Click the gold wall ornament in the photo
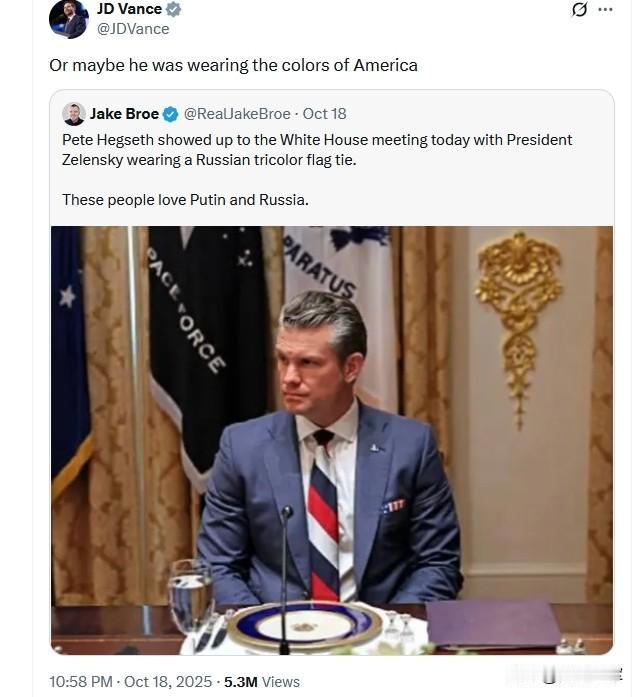637x697 pixels. click(516, 310)
